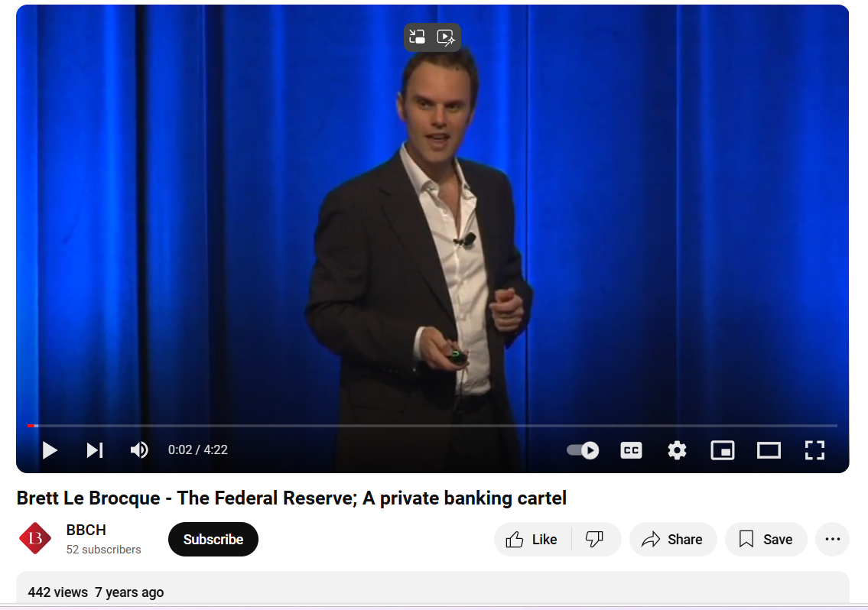Screen dimensions: 868x610
Task: Turn on closed captions
Action: (631, 450)
